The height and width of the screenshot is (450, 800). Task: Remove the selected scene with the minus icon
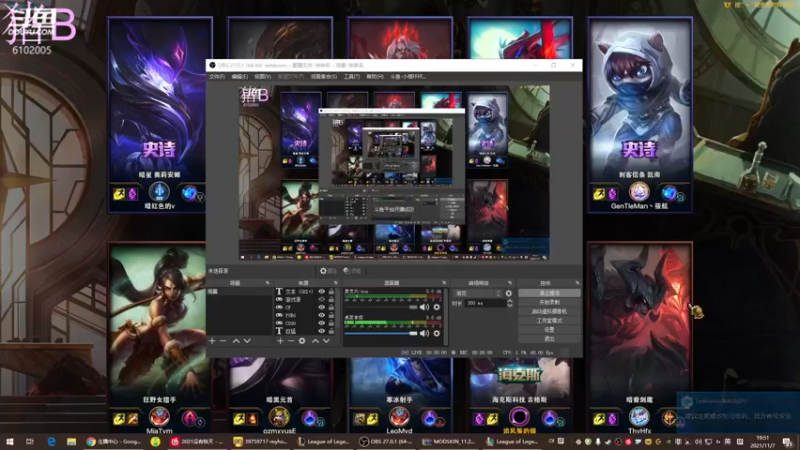pyautogui.click(x=223, y=341)
